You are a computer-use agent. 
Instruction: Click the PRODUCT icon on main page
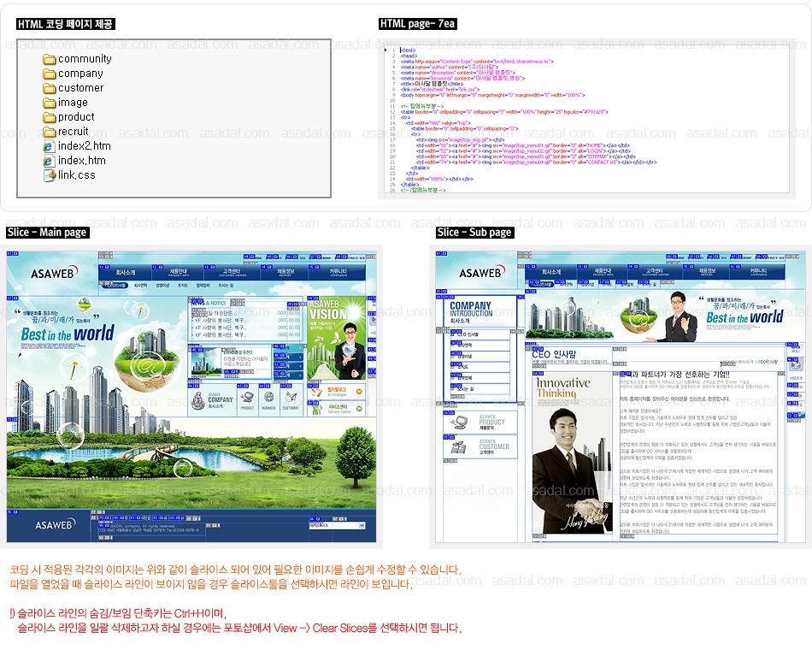247,399
